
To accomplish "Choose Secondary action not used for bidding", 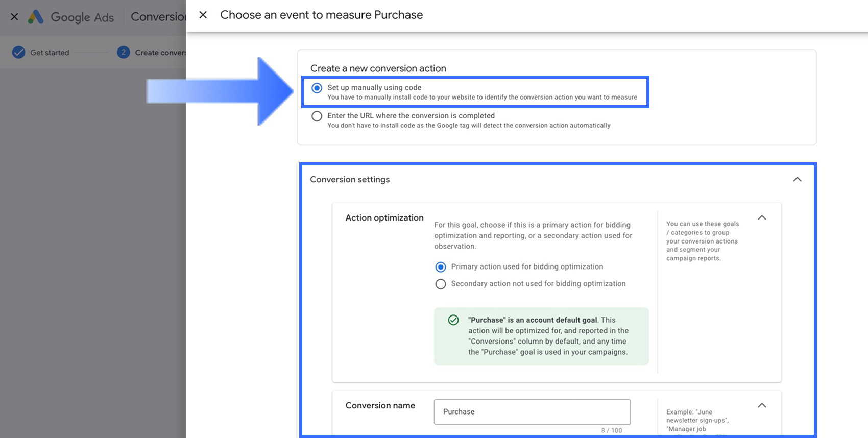I will click(440, 284).
